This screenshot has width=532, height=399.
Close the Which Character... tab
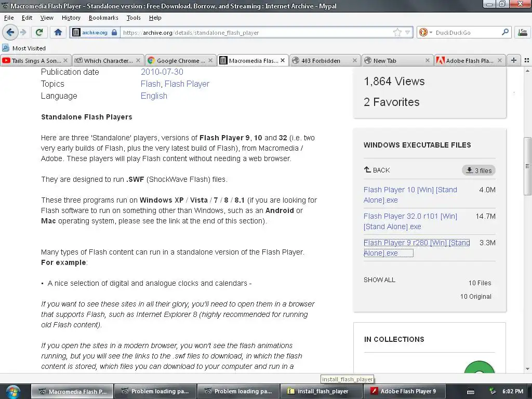tap(138, 60)
